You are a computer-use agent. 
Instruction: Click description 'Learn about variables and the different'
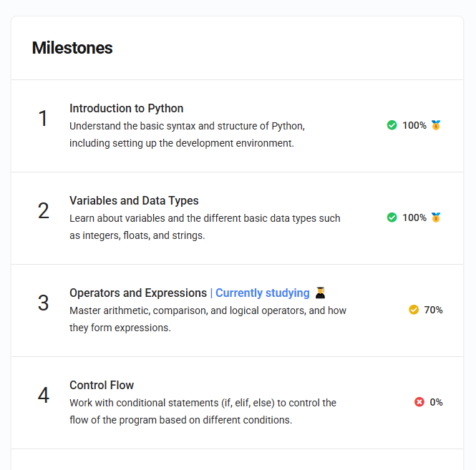(205, 227)
